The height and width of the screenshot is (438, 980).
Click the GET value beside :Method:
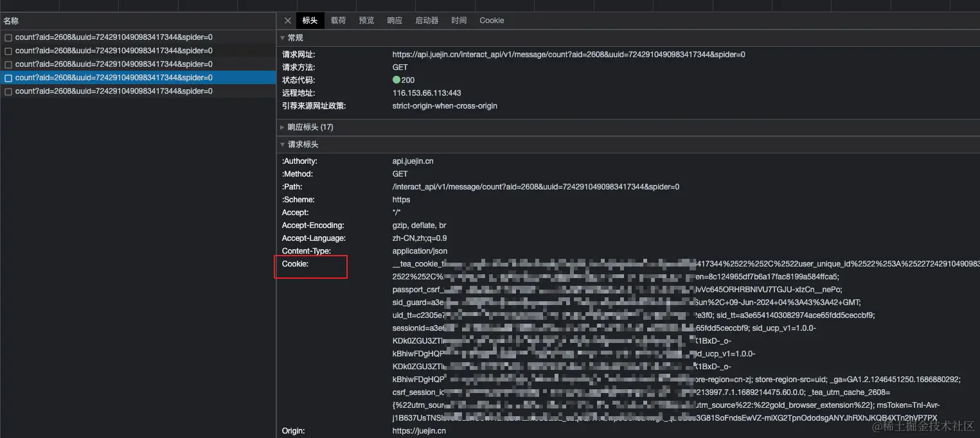coord(400,174)
